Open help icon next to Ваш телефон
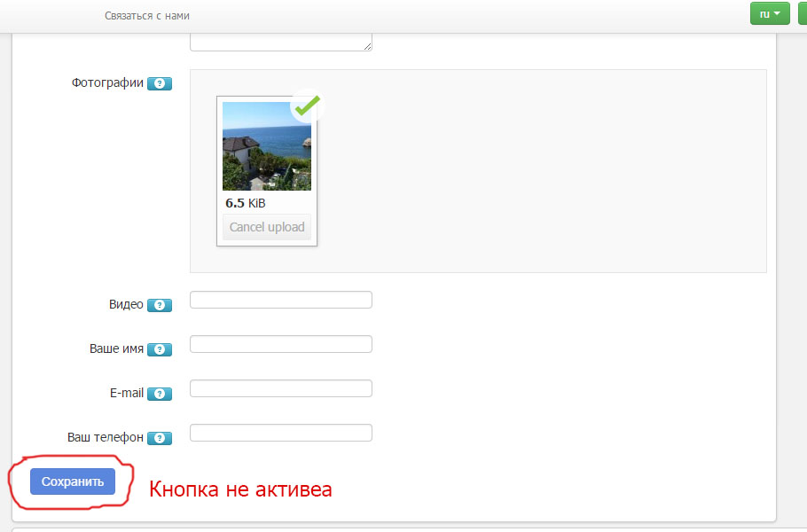Image resolution: width=807 pixels, height=532 pixels. (x=160, y=438)
